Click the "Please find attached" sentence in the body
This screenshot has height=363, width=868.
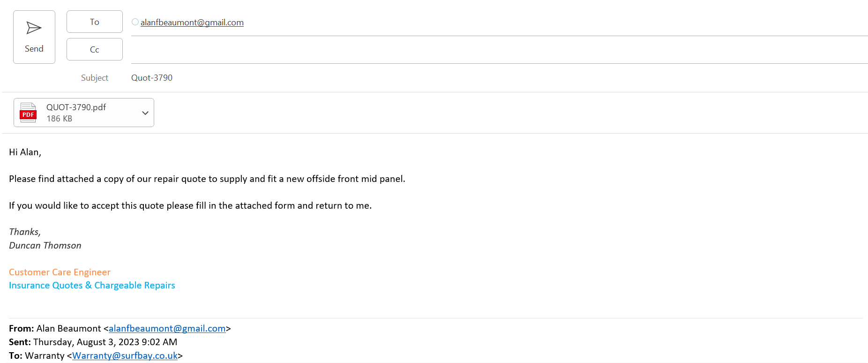207,179
